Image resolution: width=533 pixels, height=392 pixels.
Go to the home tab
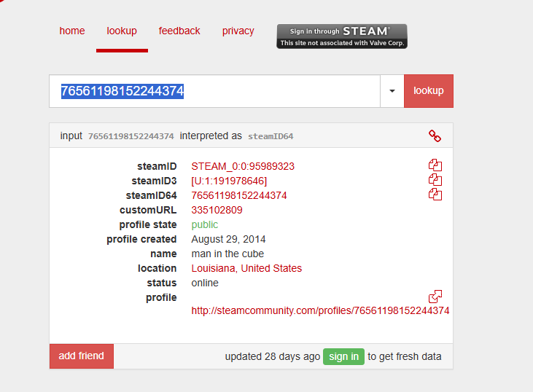(72, 31)
